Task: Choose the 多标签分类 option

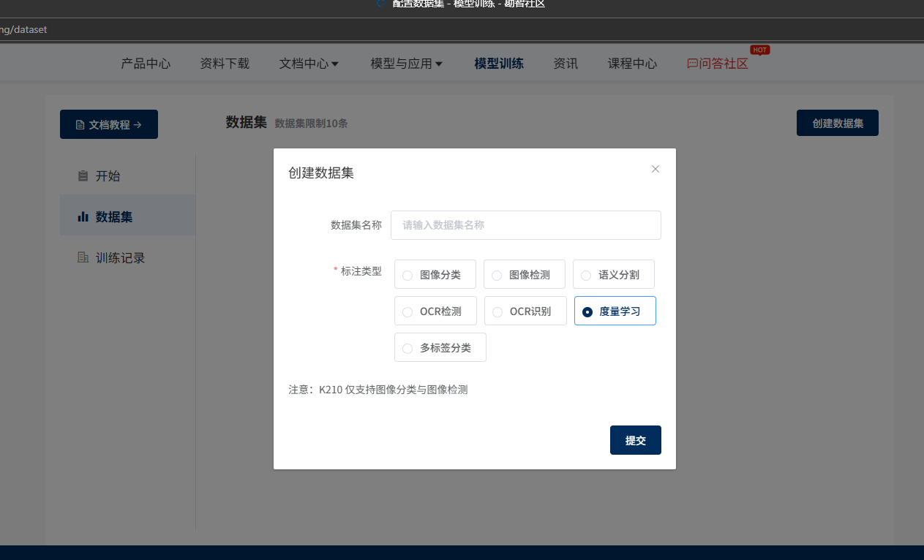Action: pos(407,348)
